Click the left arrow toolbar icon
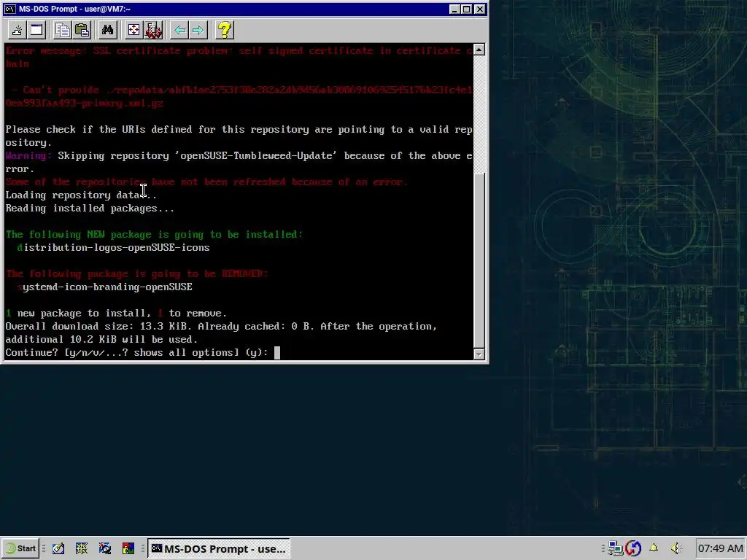 (x=179, y=31)
